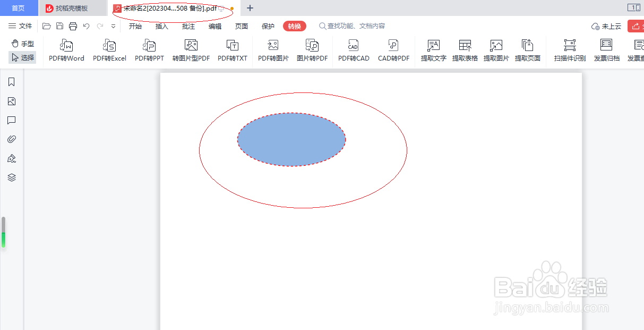Viewport: 644px width, 330px height.
Task: Switch to the 开始 ribbon tab
Action: point(135,26)
